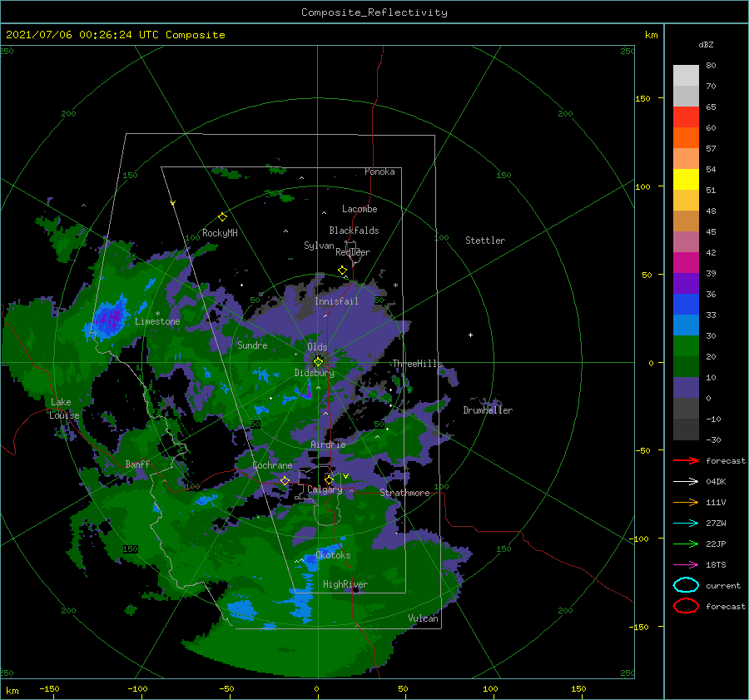Click the green 22JP arrow icon
Screen dimensions: 749x700
(686, 544)
